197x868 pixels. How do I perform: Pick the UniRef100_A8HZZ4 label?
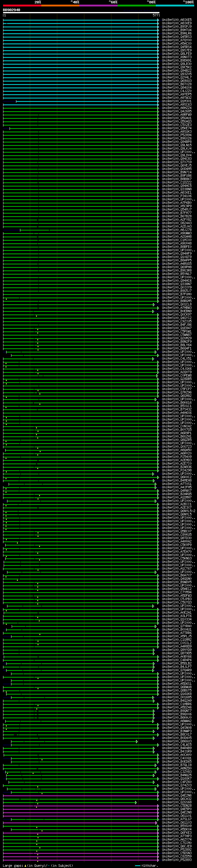pos(177,108)
